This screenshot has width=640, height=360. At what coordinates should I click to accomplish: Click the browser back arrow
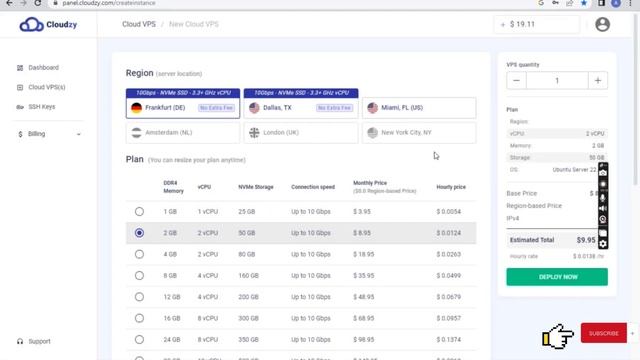click(9, 3)
